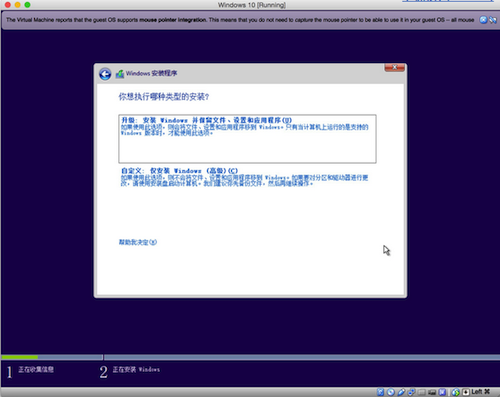The width and height of the screenshot is (500, 397).
Task: Click the green setup progress bar
Action: pos(20,357)
